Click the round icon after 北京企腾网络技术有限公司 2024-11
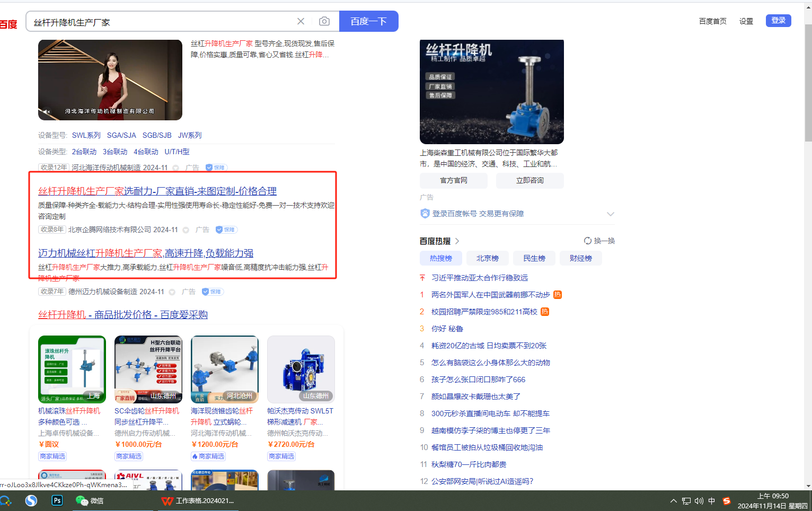 [186, 230]
